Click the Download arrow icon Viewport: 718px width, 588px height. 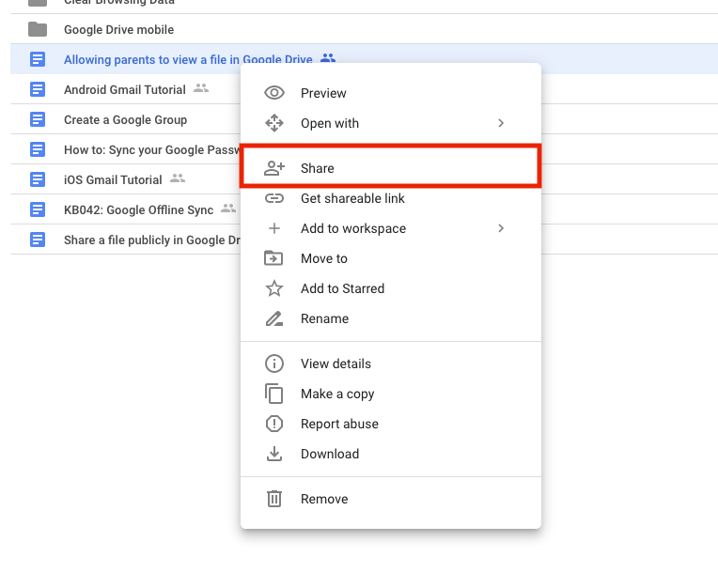coord(274,454)
